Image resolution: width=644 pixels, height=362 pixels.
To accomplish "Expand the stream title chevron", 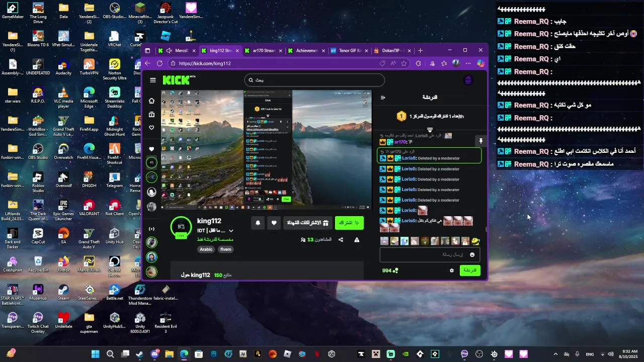I will click(x=231, y=231).
